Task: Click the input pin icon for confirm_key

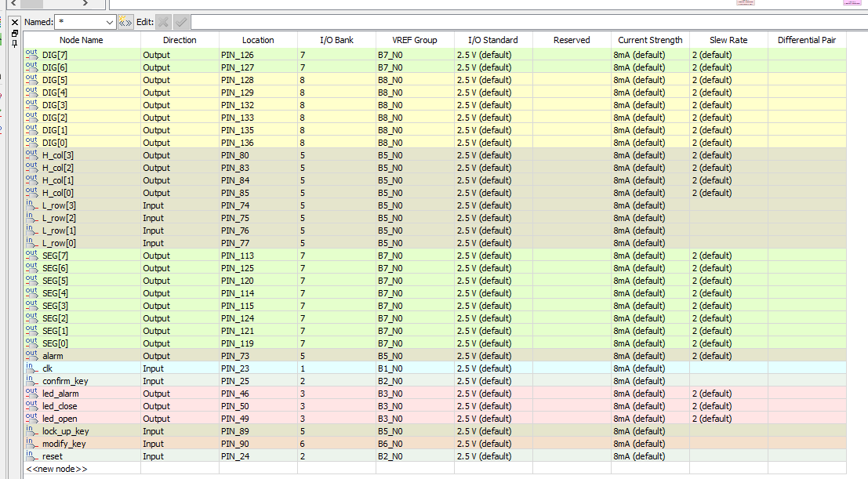Action: tap(31, 380)
